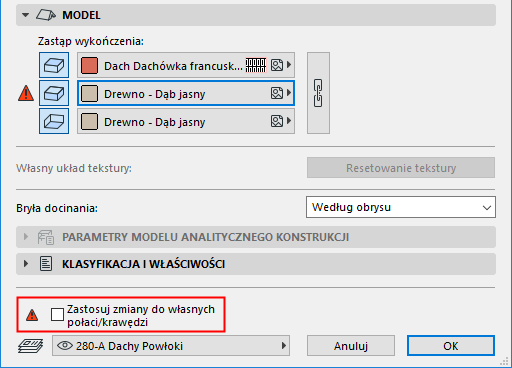Click arrow at end of highlighted Drewno row
Screen dimensions: 512x368
click(x=289, y=93)
